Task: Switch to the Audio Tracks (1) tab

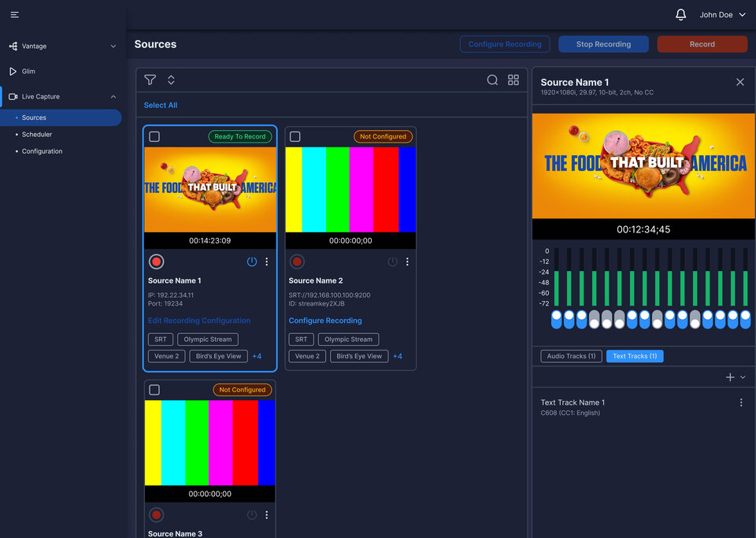Action: pos(572,356)
